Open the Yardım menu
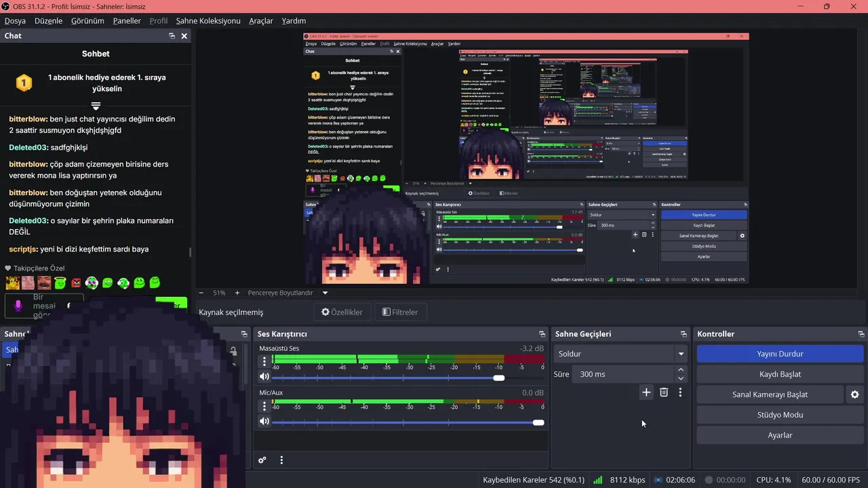The height and width of the screenshot is (488, 868). click(293, 20)
